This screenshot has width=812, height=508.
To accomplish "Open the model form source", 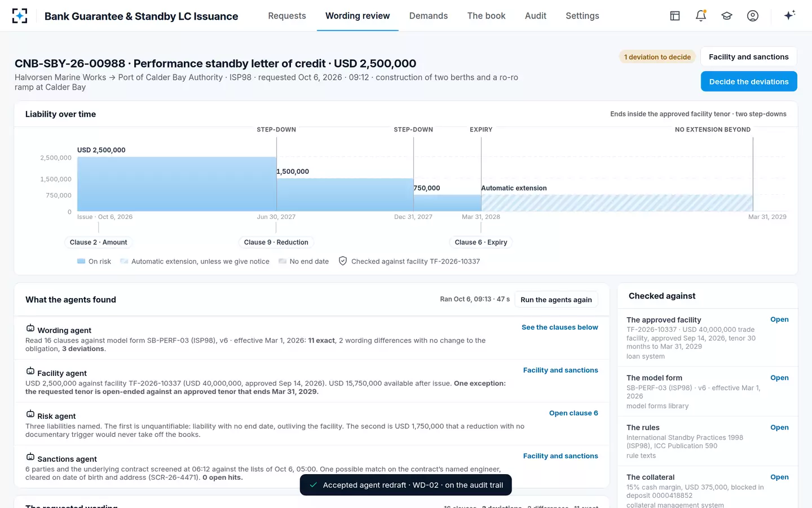I will (779, 378).
